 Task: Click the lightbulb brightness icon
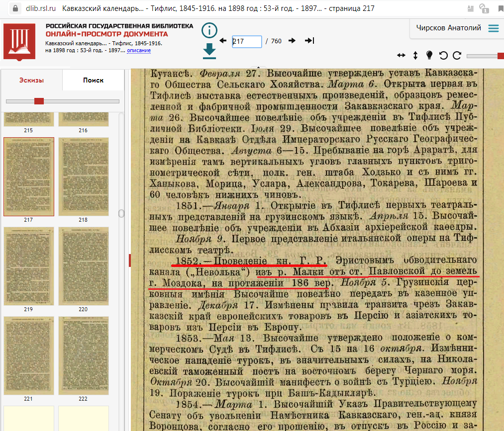[429, 55]
